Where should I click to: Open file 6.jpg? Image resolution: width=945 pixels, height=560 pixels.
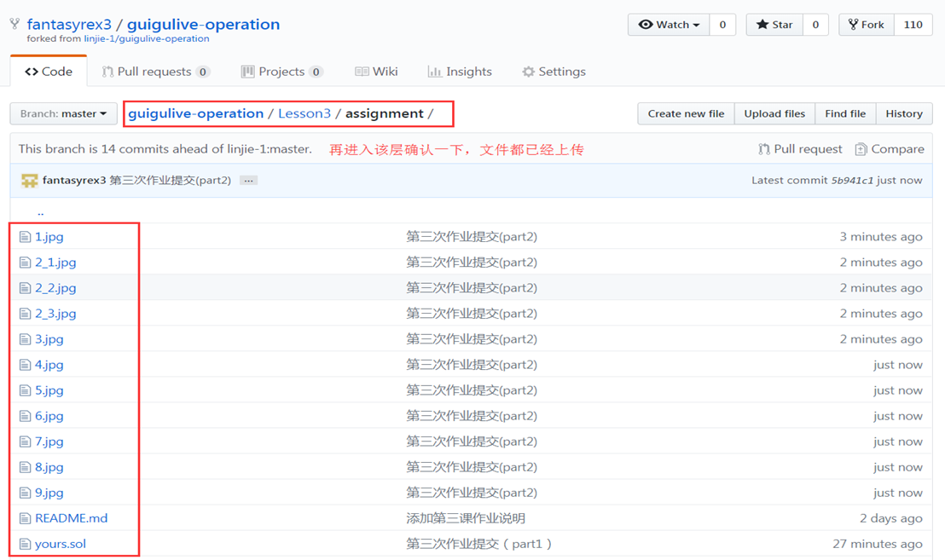click(x=49, y=416)
